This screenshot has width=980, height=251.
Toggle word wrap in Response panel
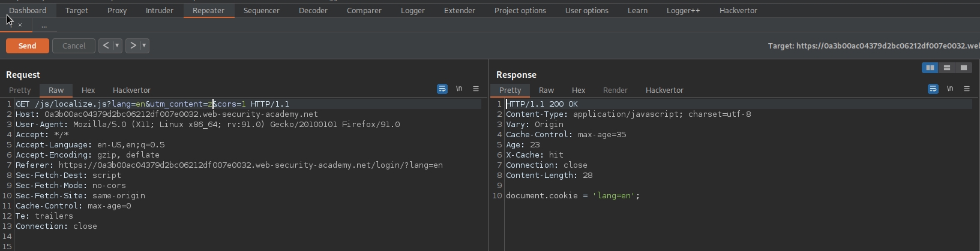click(933, 89)
